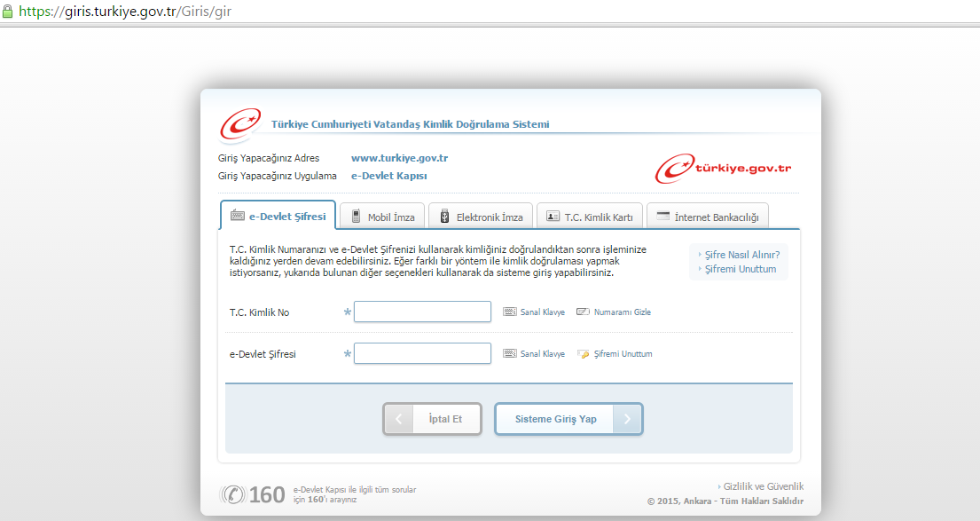This screenshot has width=980, height=521.
Task: Click into the e-Devlet Şifresi password field
Action: (422, 353)
